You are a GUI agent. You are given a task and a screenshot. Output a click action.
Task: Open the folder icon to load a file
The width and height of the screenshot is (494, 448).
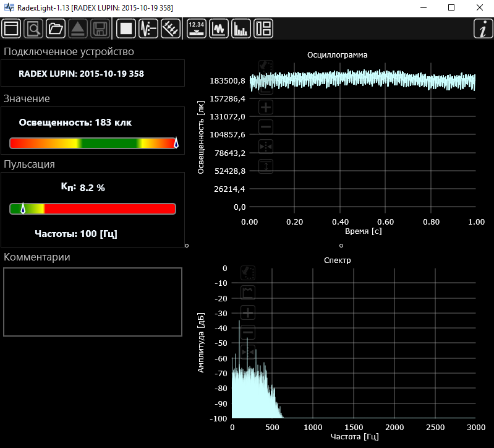(x=56, y=28)
